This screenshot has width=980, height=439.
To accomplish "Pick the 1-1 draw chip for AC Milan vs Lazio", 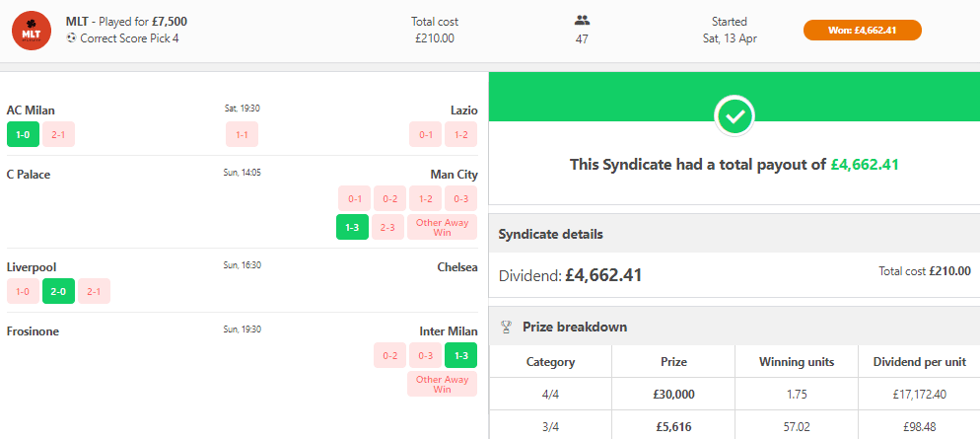I will pyautogui.click(x=243, y=134).
